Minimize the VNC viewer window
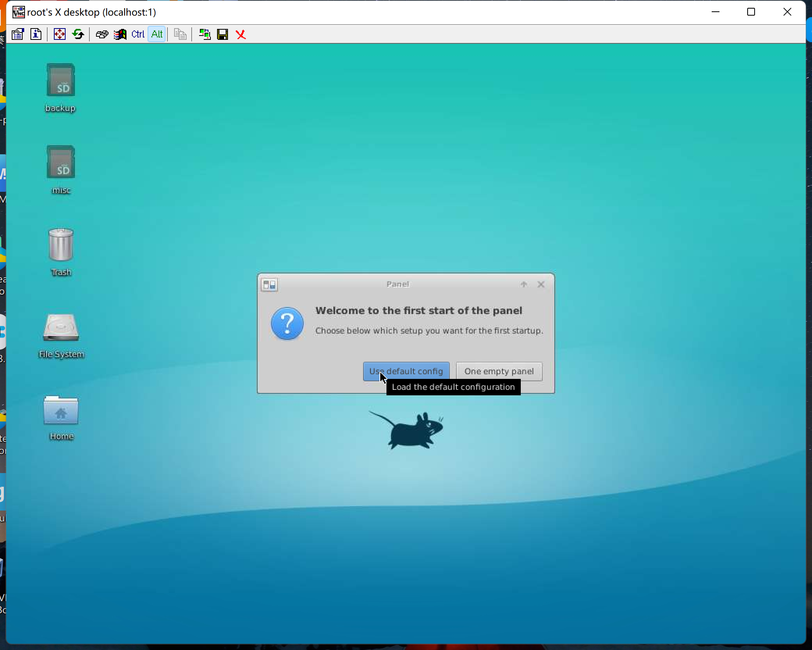 coord(716,12)
